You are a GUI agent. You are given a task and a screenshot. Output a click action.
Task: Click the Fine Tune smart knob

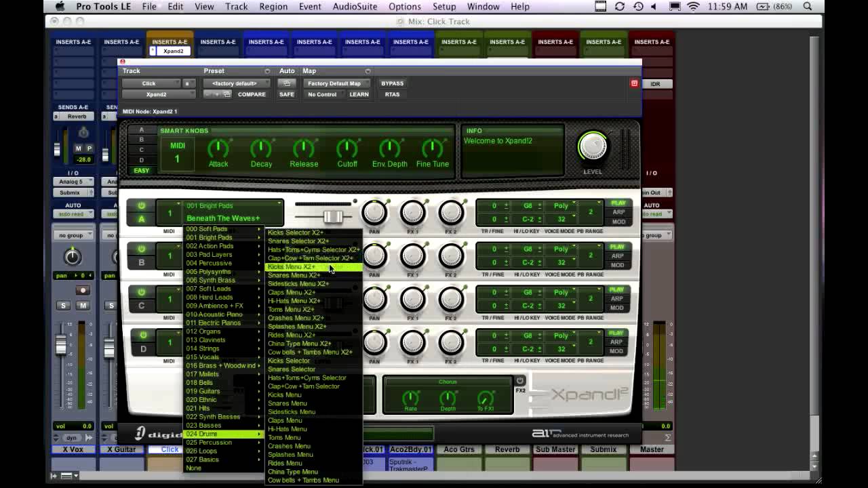click(x=433, y=148)
